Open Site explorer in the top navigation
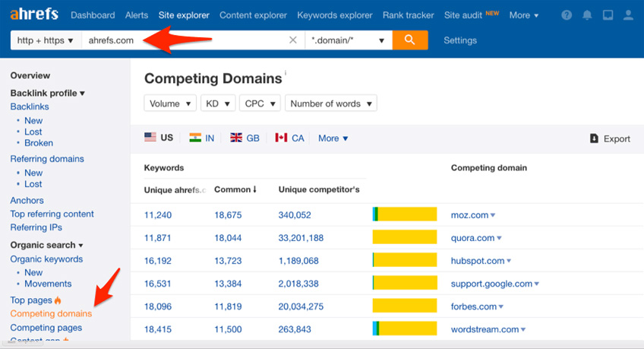The height and width of the screenshot is (349, 644). click(184, 15)
